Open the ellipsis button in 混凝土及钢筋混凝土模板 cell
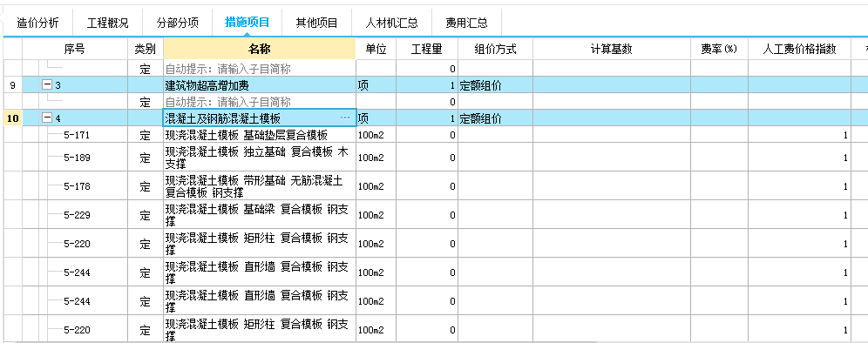The width and height of the screenshot is (868, 343). coord(345,118)
